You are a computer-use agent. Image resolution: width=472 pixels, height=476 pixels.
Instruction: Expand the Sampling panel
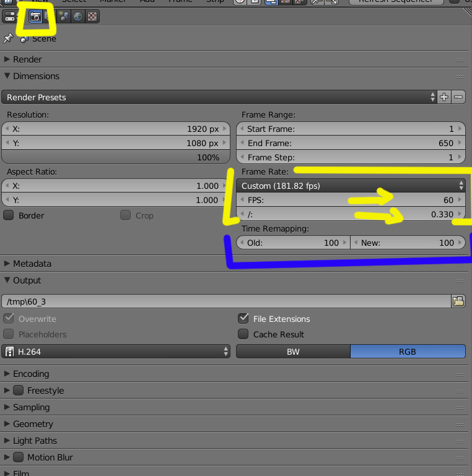click(7, 407)
